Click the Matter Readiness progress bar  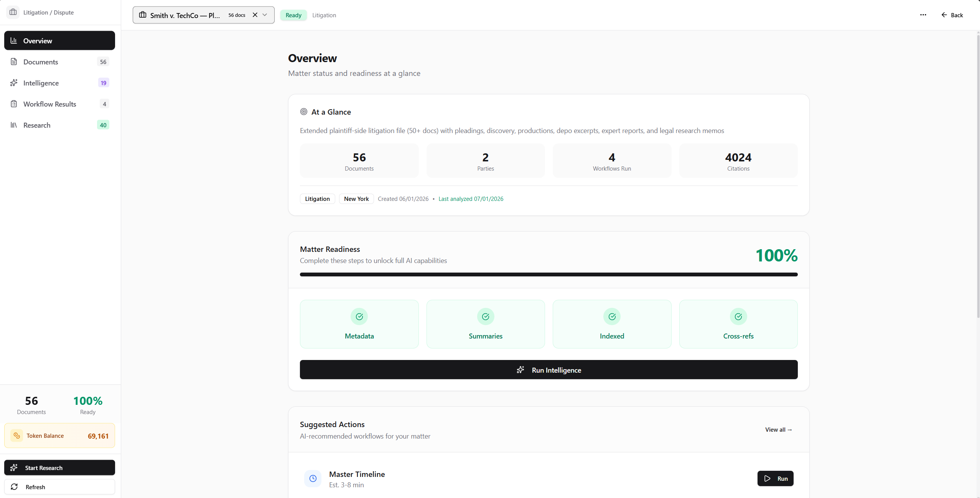[x=548, y=274]
